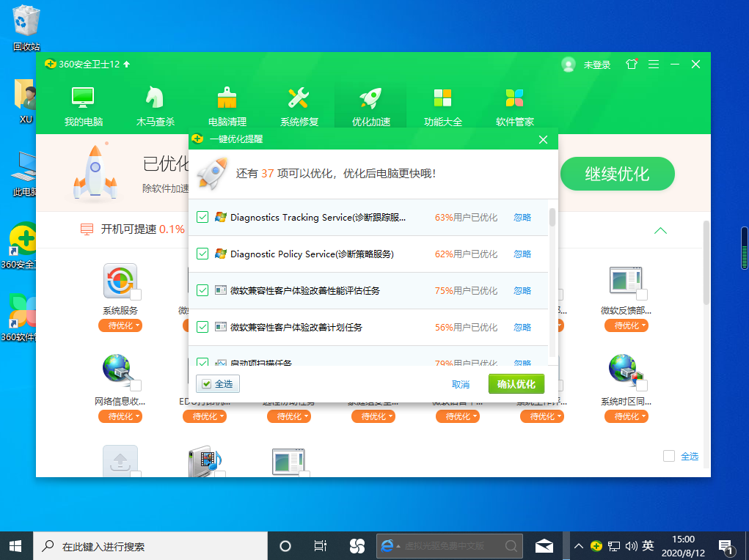Click the 系统服务 optimization item icon
Screen dimensions: 749x560
(x=120, y=281)
